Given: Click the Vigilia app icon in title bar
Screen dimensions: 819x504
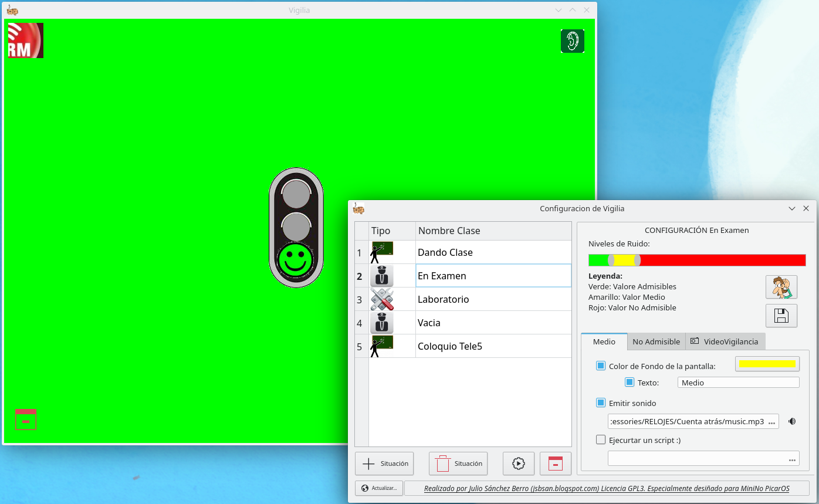Looking at the screenshot, I should 12,10.
